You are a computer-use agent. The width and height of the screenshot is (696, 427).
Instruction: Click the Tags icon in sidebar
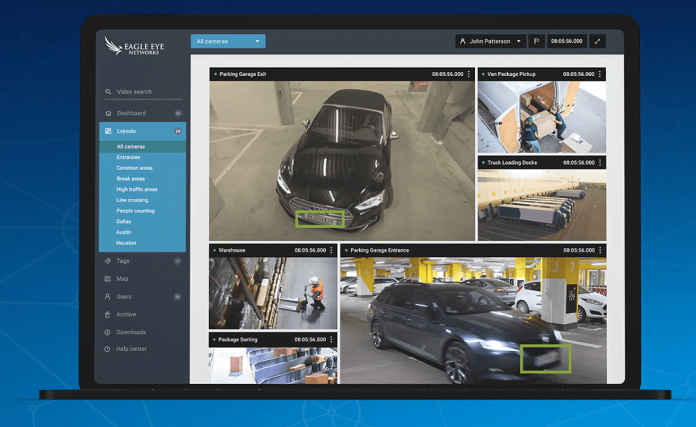[108, 261]
